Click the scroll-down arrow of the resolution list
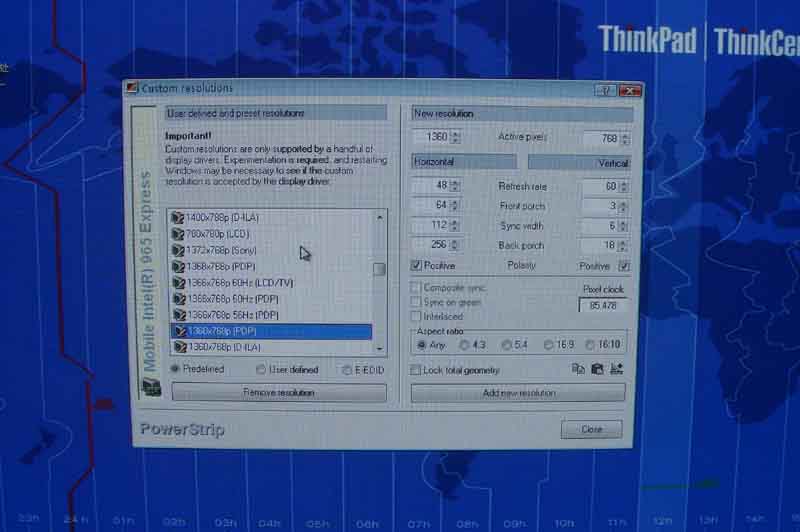The image size is (800, 532). (x=379, y=347)
